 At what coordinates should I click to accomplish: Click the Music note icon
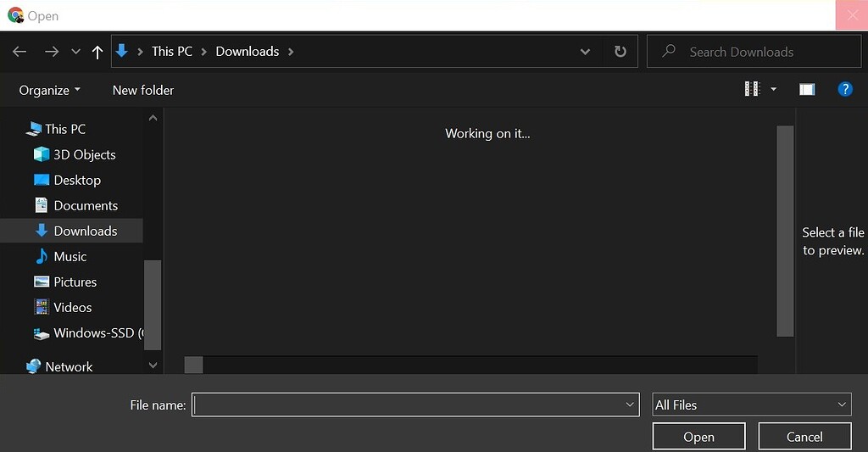(x=42, y=256)
